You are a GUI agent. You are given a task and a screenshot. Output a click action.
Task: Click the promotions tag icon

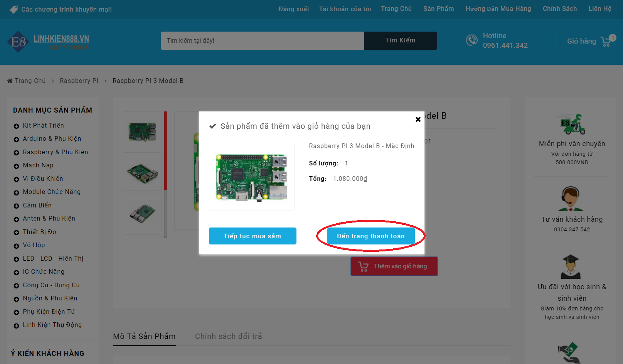[14, 9]
